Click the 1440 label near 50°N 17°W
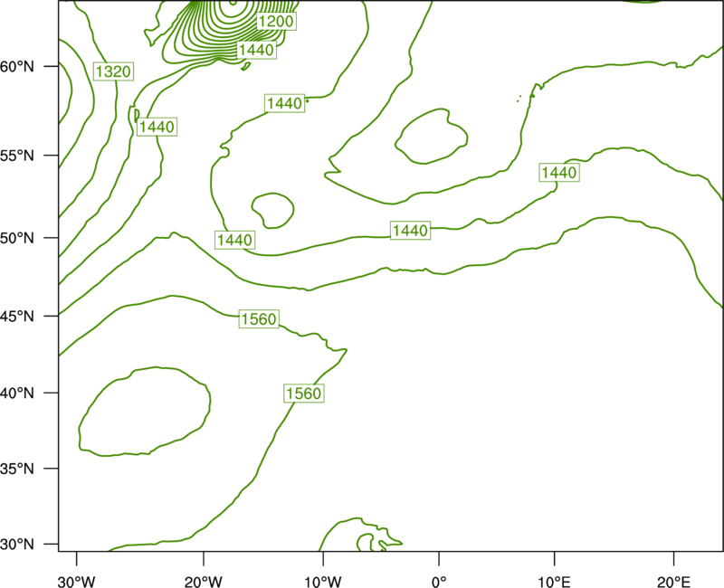This screenshot has width=724, height=588. point(235,240)
